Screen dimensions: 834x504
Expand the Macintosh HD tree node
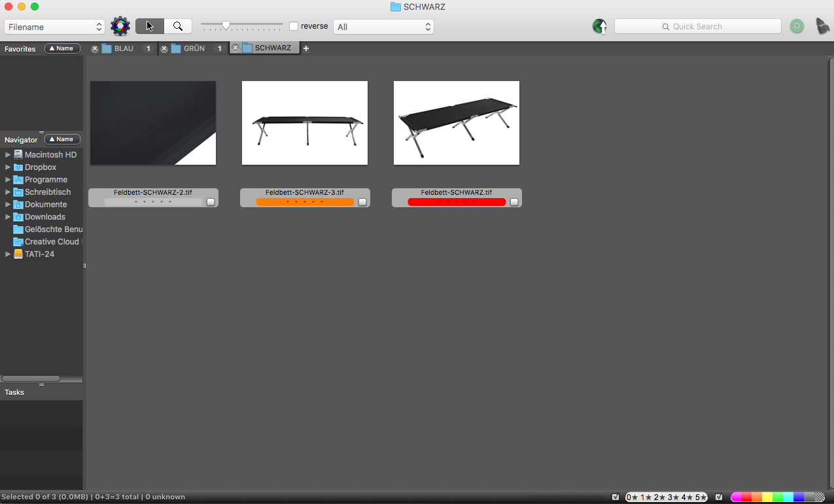click(8, 155)
